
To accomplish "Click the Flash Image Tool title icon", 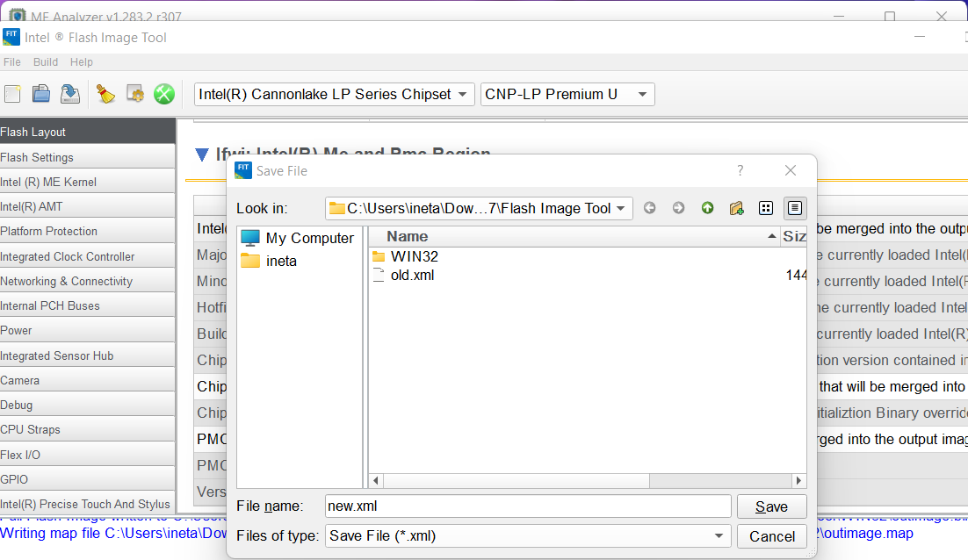I will coord(11,37).
